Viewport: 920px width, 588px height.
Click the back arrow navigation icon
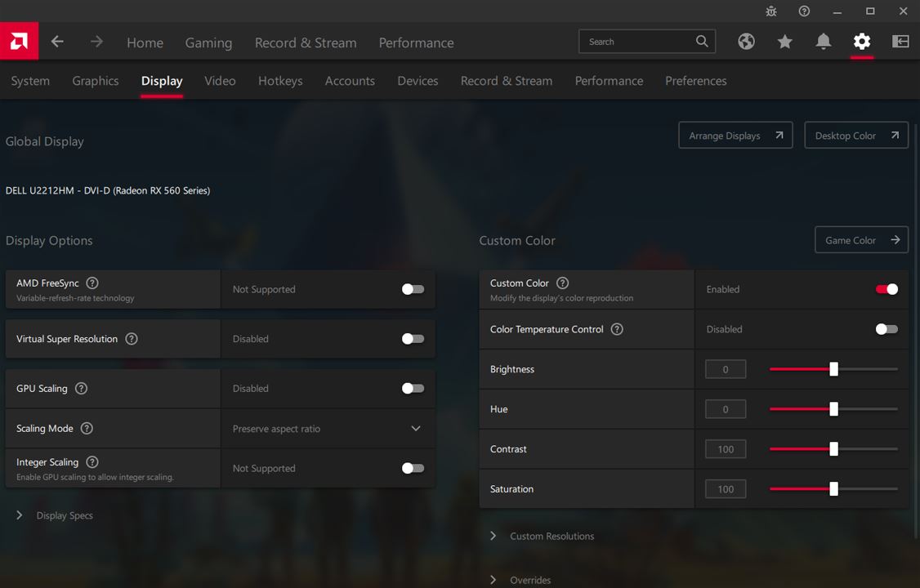(x=57, y=42)
